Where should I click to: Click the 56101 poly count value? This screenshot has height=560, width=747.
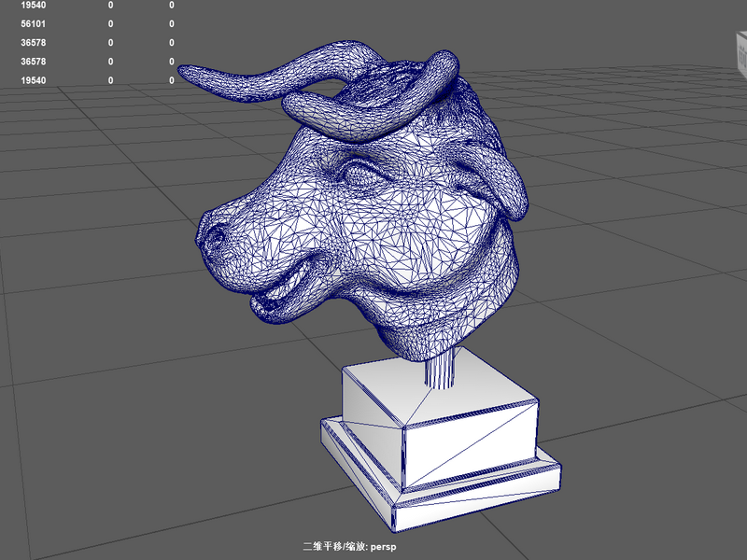pyautogui.click(x=34, y=24)
